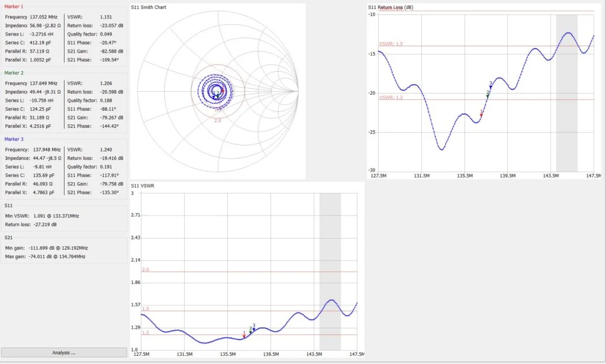Click the S11 Return Loss (dB) chart title
Viewport: 606px width, 364px height.
click(391, 7)
